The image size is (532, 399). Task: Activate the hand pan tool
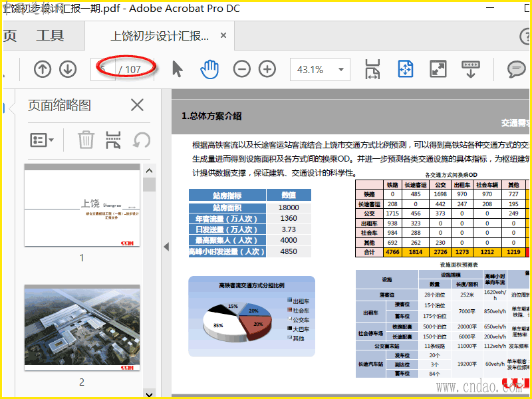[209, 70]
